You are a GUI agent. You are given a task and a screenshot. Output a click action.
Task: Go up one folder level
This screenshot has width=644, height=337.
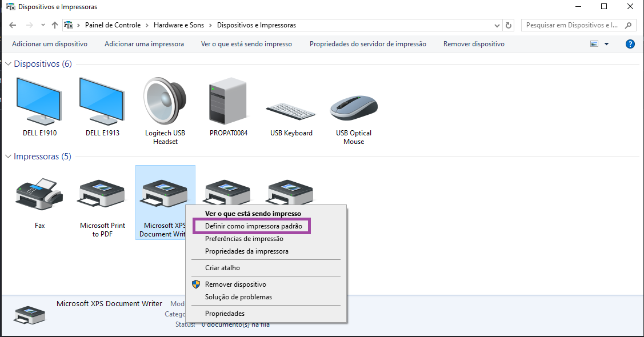tap(55, 25)
